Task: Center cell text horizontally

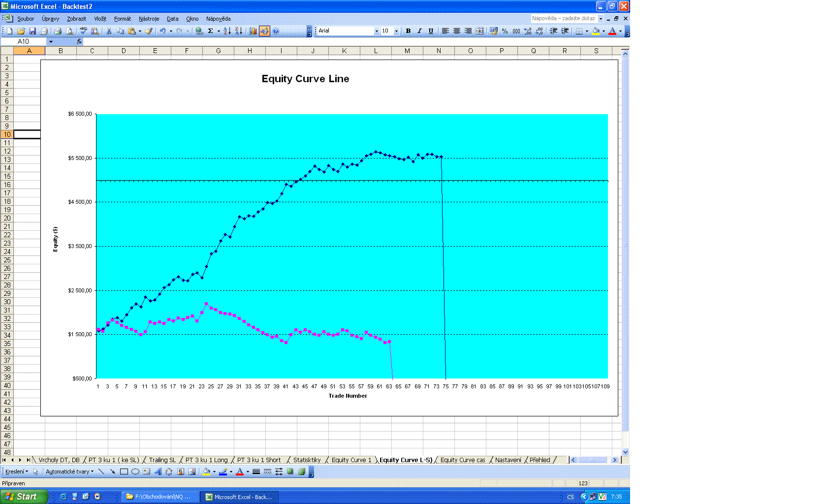Action: pos(457,31)
